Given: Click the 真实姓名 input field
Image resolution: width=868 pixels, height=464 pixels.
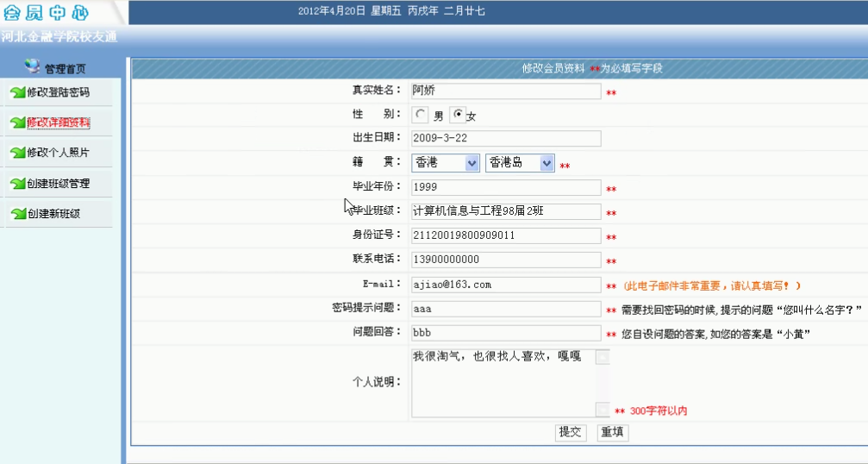Looking at the screenshot, I should 506,91.
